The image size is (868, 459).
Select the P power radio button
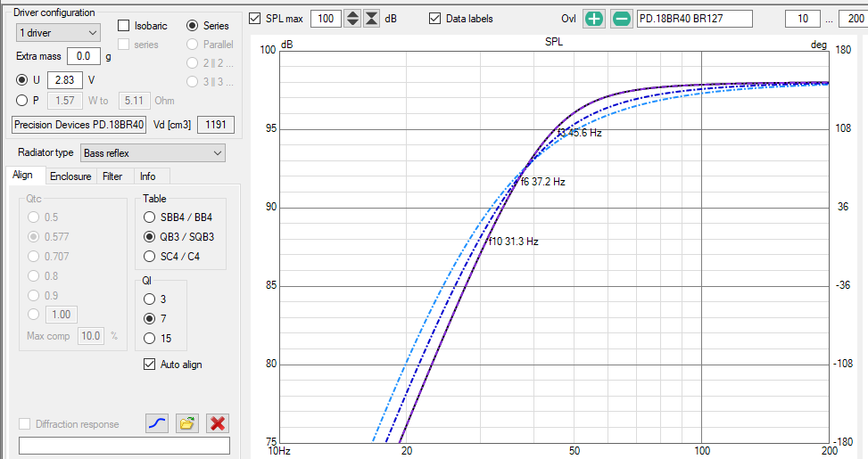tap(21, 100)
